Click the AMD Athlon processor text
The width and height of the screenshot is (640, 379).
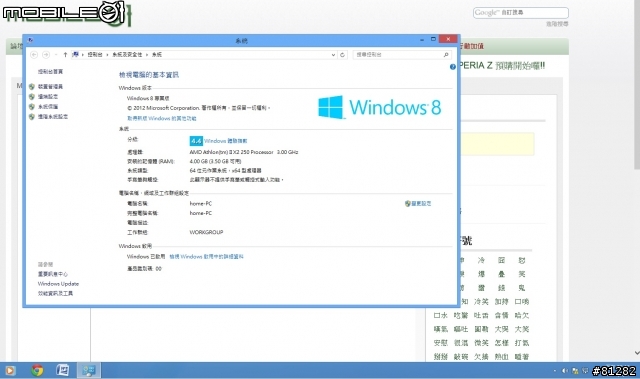[244, 152]
